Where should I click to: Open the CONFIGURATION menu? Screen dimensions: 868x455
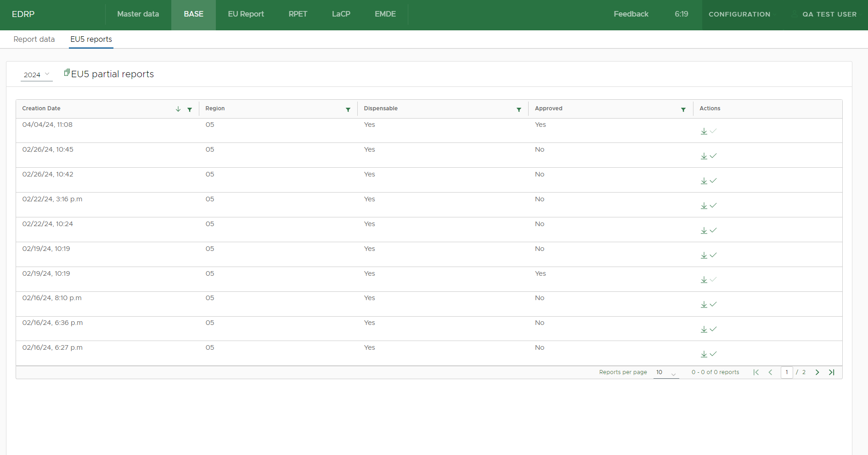[x=739, y=14]
